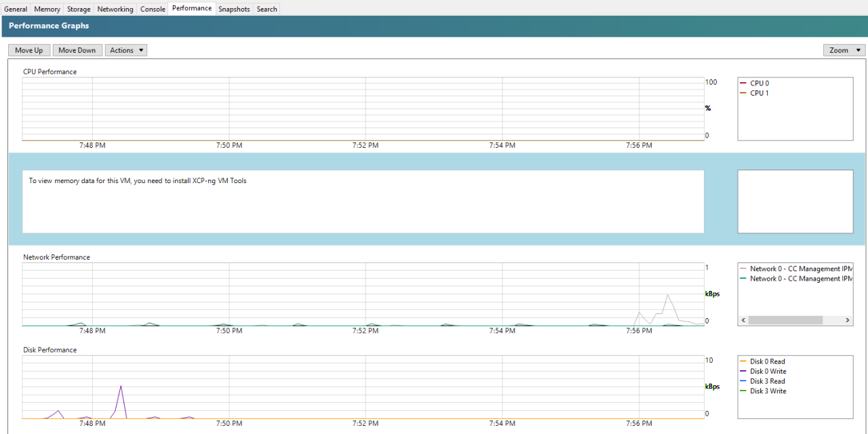Select the Snapshots tab
This screenshot has width=868, height=434.
(234, 9)
